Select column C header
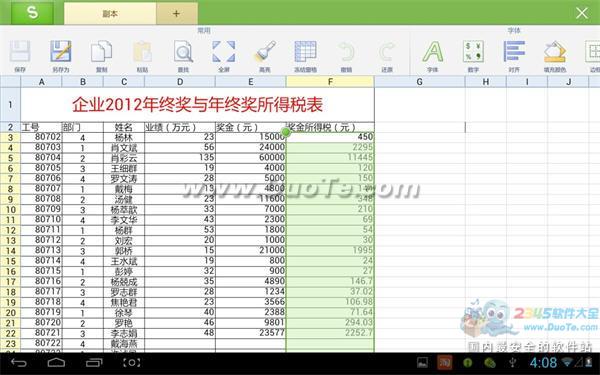The height and width of the screenshot is (375, 600). click(x=124, y=82)
